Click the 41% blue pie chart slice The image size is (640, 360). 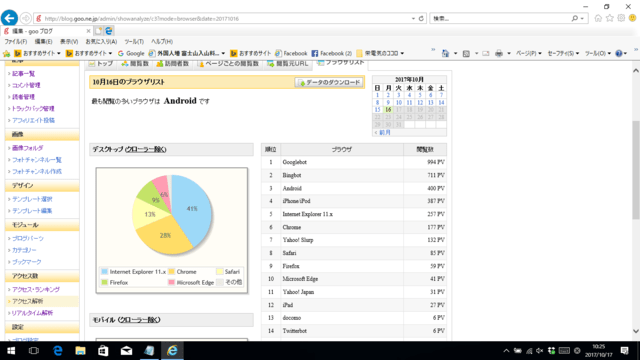click(191, 208)
